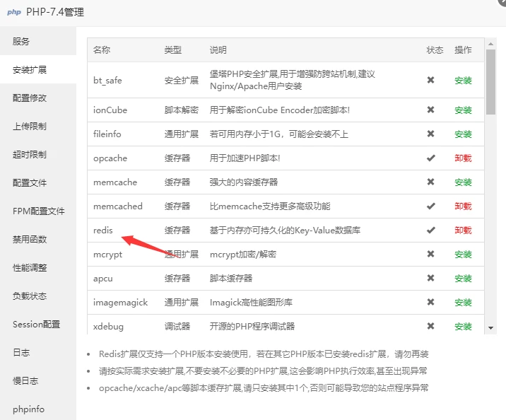506x420 pixels.
Task: Uninstall the opcache extension
Action: pos(463,158)
